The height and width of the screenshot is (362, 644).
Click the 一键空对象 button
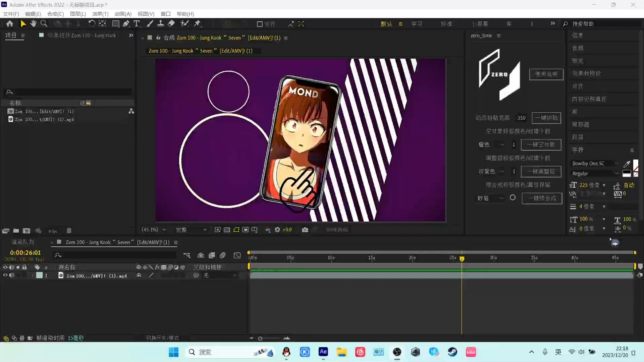[541, 144]
